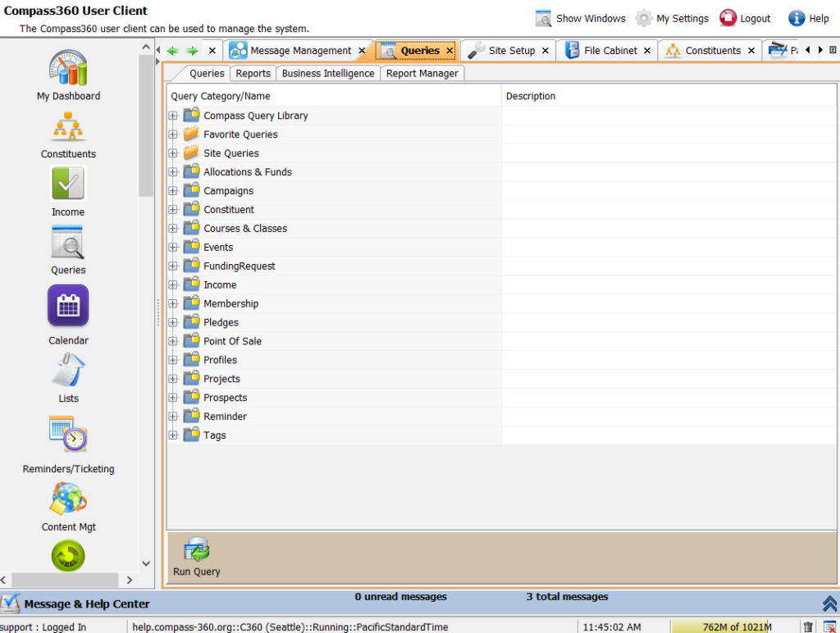840x633 pixels.
Task: Click the Logout button
Action: point(745,18)
